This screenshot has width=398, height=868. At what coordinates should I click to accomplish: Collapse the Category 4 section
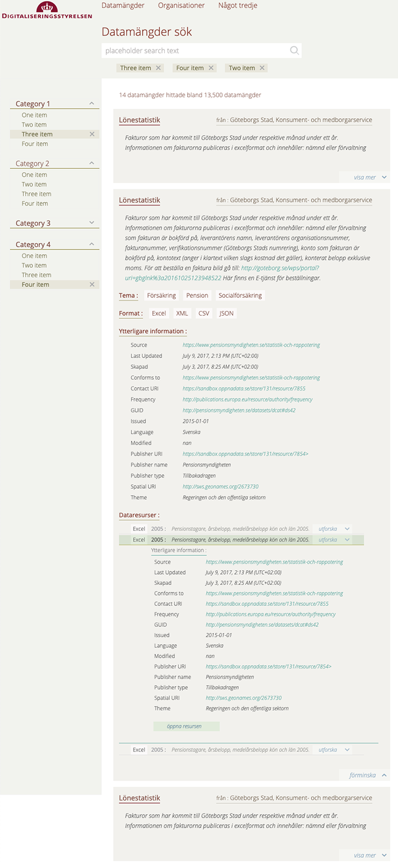tap(92, 244)
